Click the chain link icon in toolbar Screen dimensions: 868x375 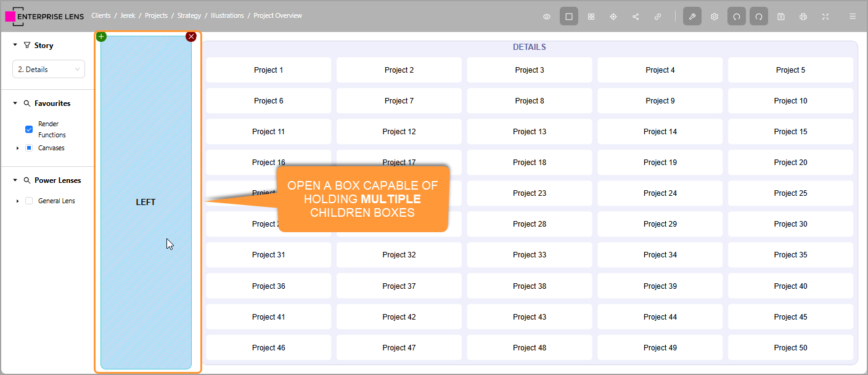658,17
